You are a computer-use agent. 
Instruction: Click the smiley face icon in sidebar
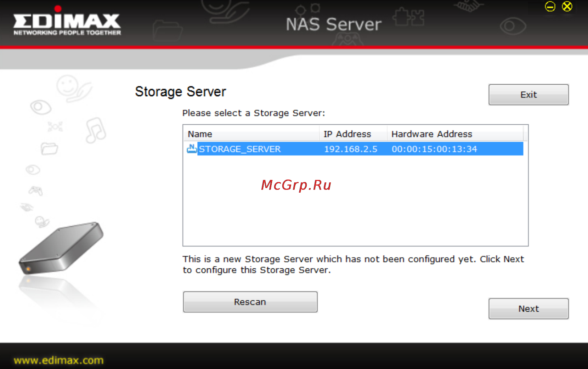(67, 86)
